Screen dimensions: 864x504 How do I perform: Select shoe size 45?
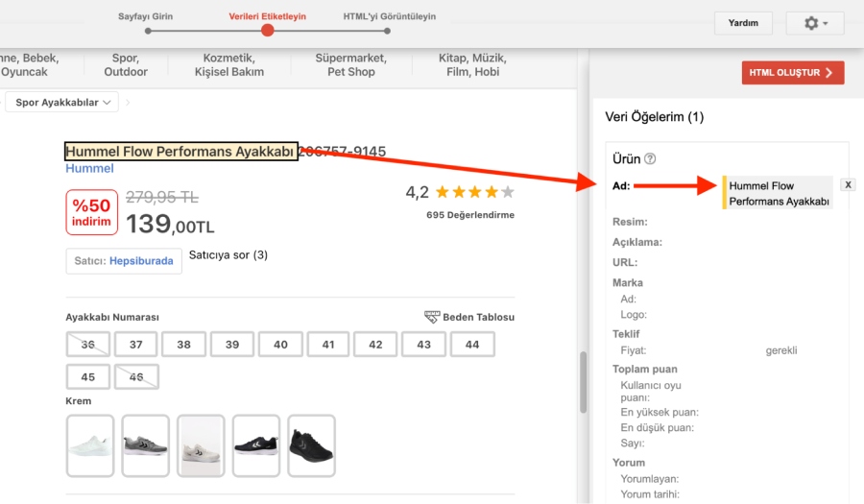pyautogui.click(x=87, y=376)
